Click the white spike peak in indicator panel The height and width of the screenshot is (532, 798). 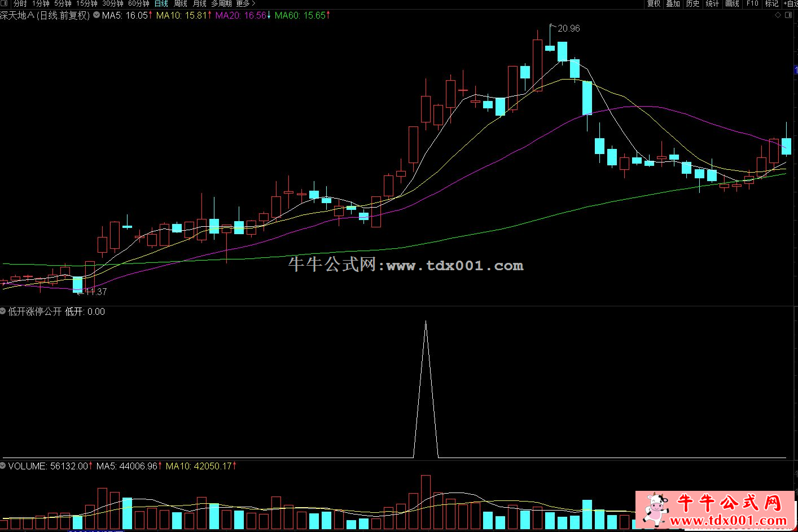coord(426,322)
